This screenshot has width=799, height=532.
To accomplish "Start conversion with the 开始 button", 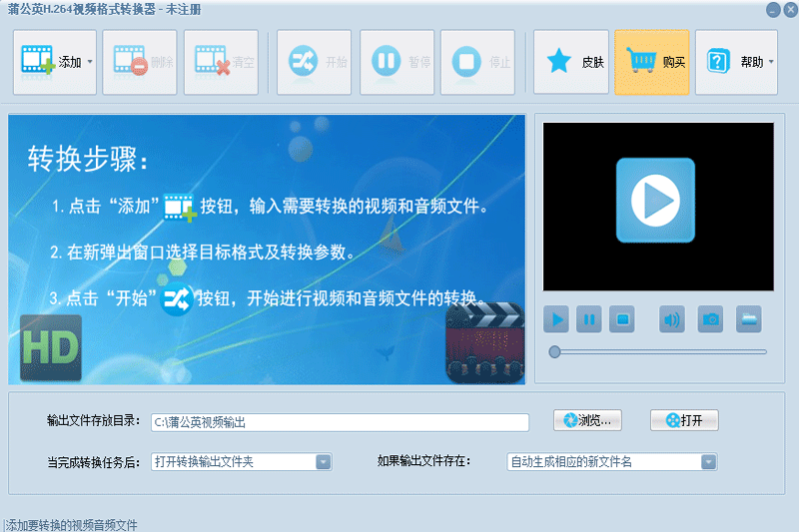I will pos(314,62).
